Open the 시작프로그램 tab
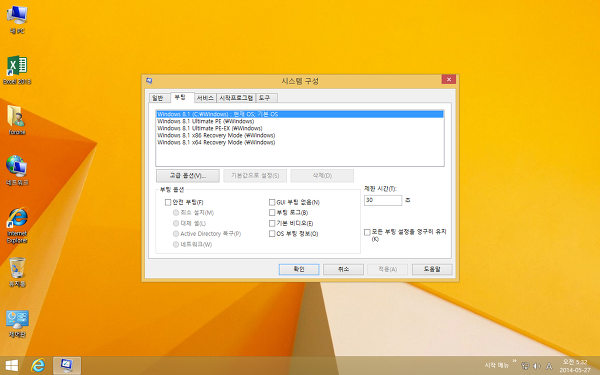The image size is (600, 375). 236,98
